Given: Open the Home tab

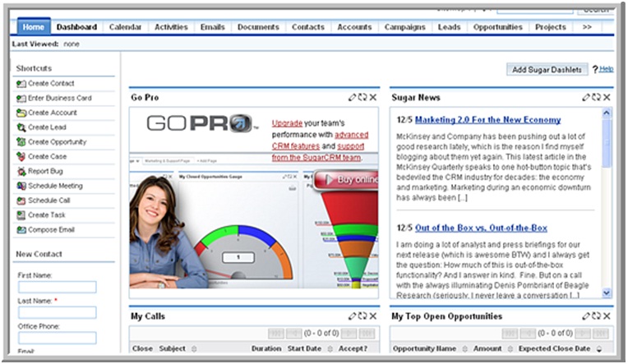Looking at the screenshot, I should pos(34,27).
